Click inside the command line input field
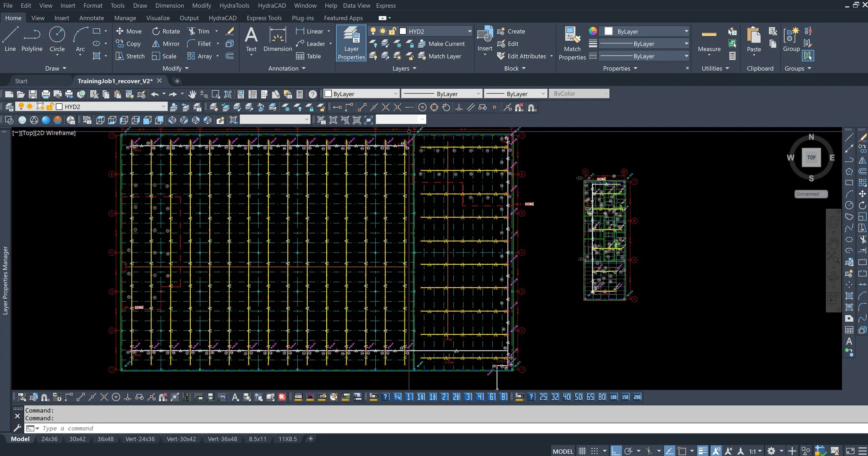868x456 pixels. coord(139,428)
